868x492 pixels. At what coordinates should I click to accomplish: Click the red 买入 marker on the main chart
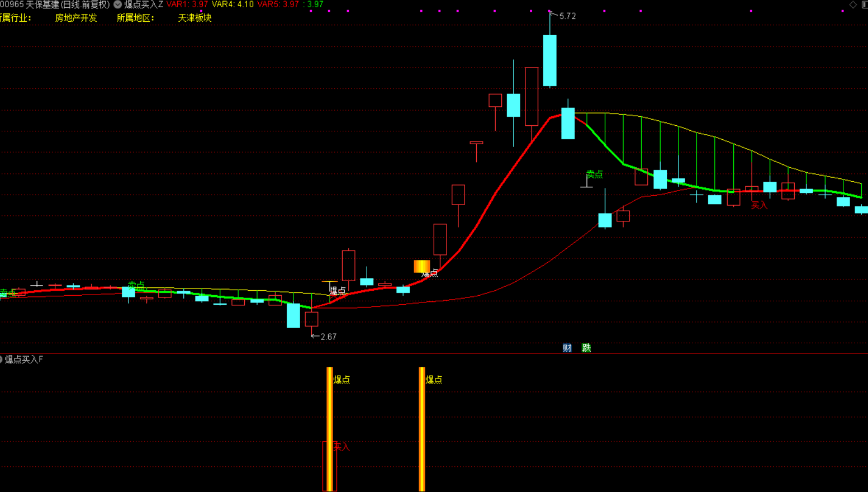pos(759,205)
